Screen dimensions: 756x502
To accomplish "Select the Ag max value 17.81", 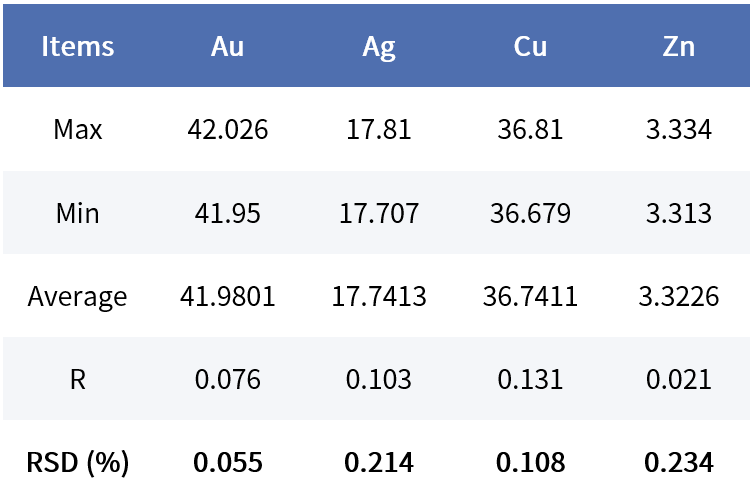I will [x=378, y=130].
